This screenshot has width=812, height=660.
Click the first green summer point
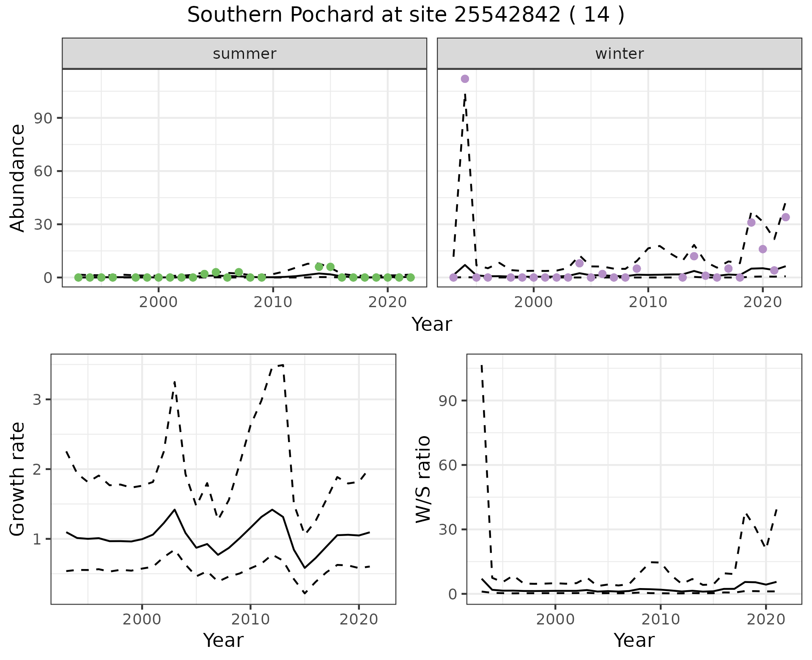pyautogui.click(x=78, y=278)
